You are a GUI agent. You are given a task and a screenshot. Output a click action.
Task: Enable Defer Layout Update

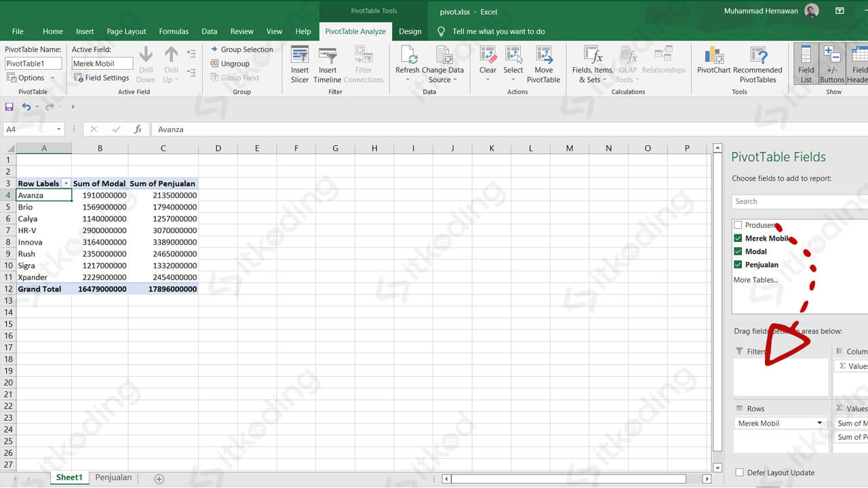(x=738, y=472)
